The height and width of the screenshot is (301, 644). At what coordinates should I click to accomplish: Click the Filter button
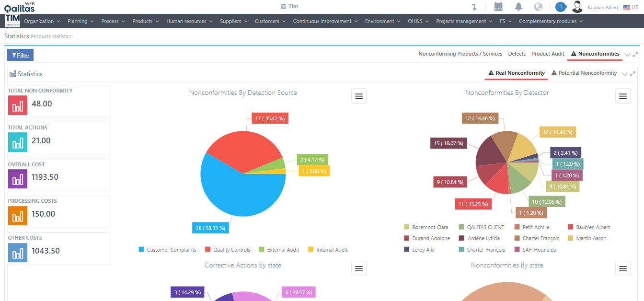click(20, 55)
